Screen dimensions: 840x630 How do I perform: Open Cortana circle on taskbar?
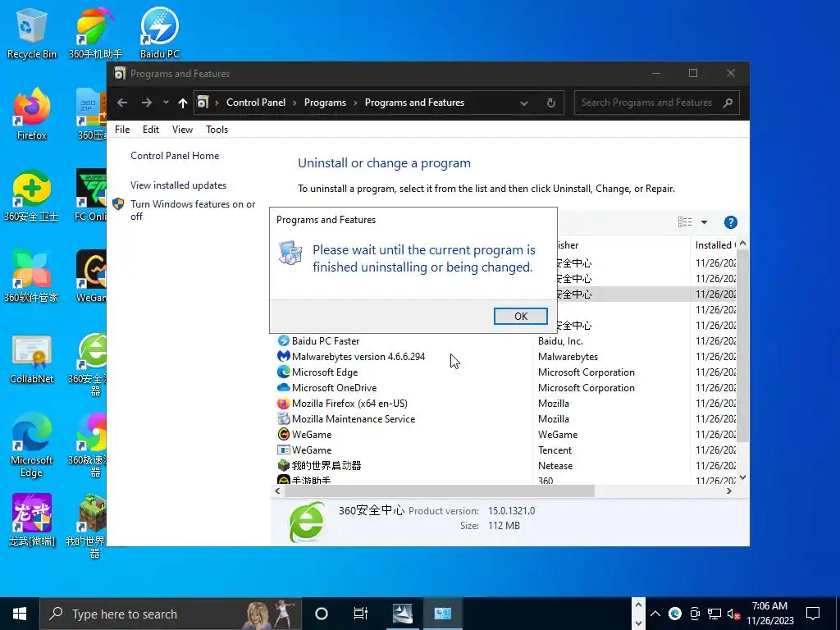point(322,614)
